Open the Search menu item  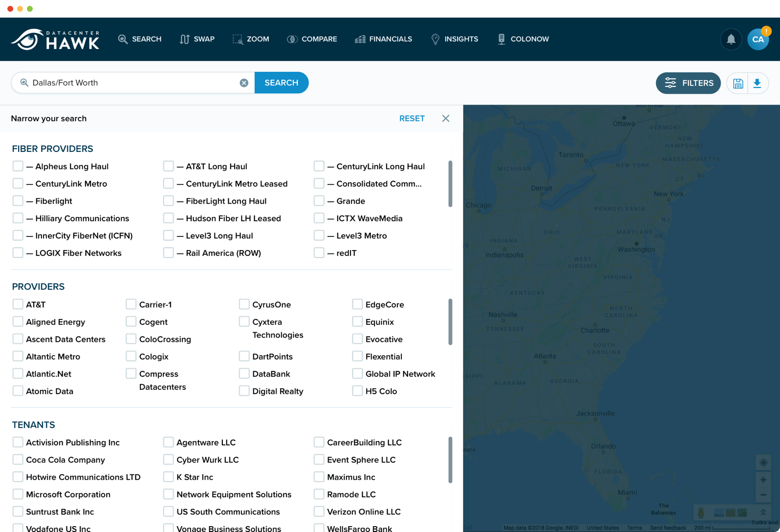139,39
